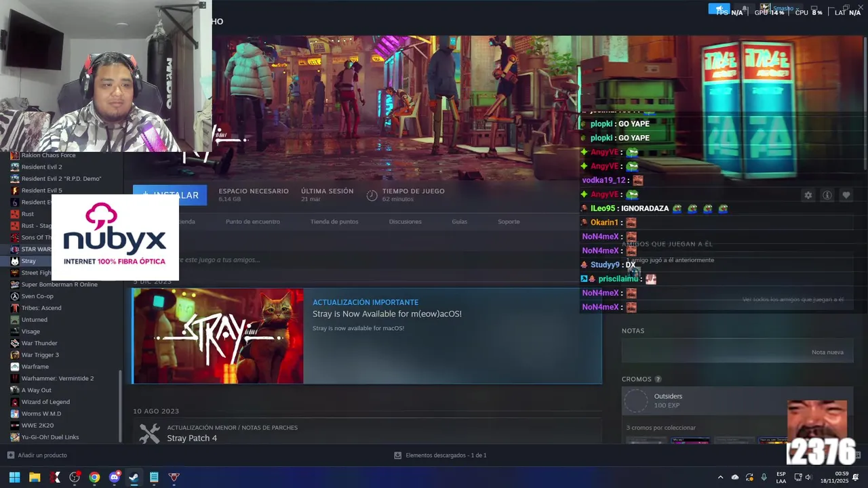Click the plus icon of Añadir un producto

[11, 455]
